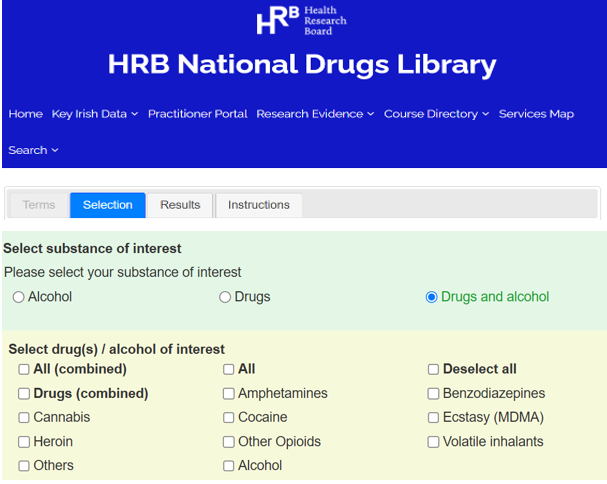Image resolution: width=607 pixels, height=484 pixels.
Task: Expand the Research Evidence menu
Action: [315, 114]
